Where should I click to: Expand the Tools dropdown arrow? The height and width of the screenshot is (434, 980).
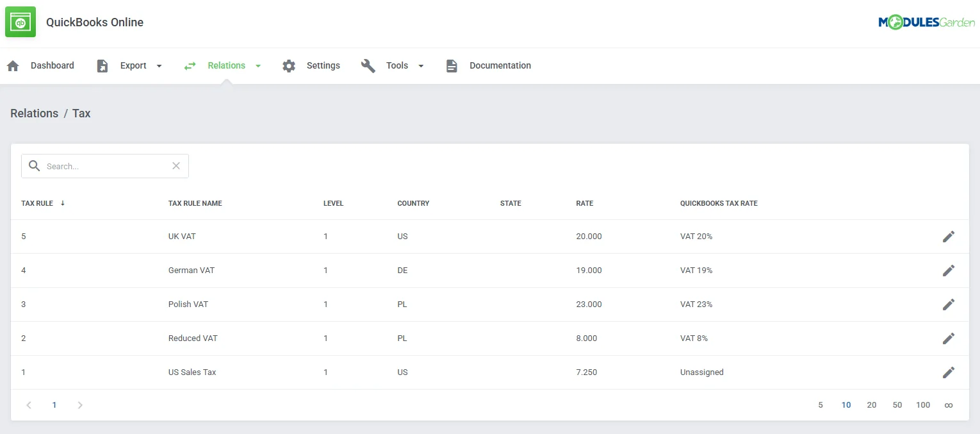(421, 66)
